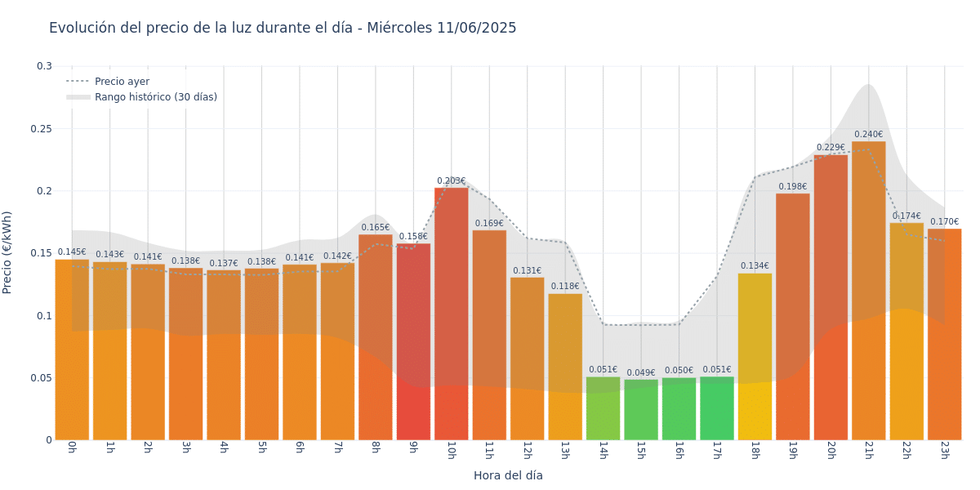The image size is (980, 490).
Task: Click the 0.25 y-axis tick label
Action: click(x=41, y=129)
